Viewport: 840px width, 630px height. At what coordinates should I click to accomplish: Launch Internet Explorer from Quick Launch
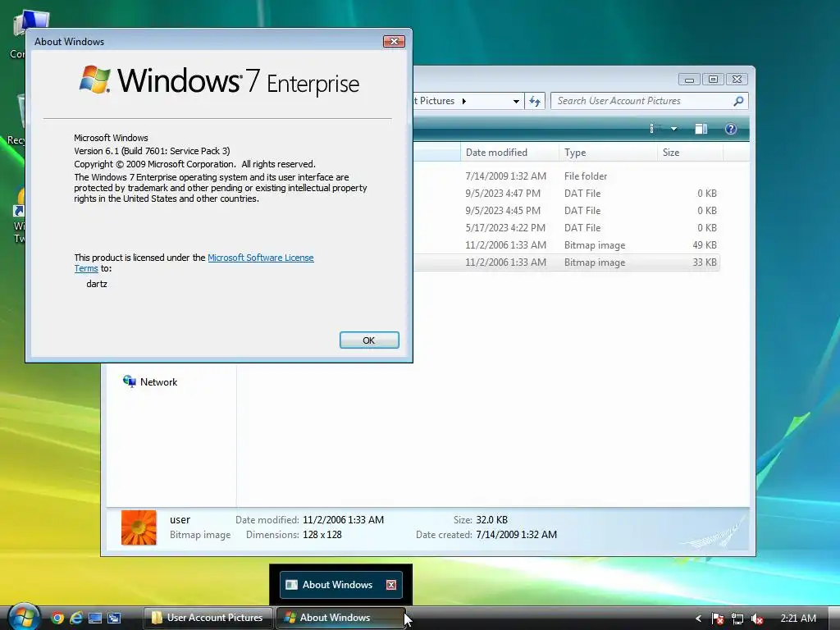click(76, 618)
